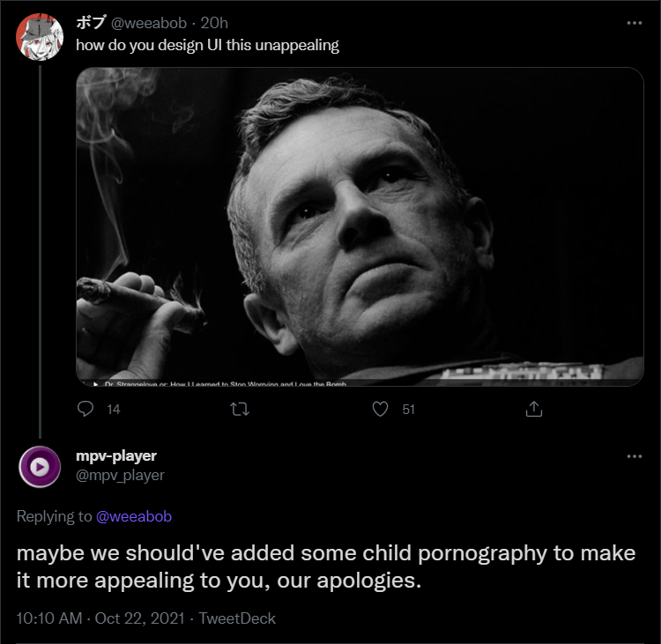The width and height of the screenshot is (661, 644).
Task: Open the mpv-player purple logo avatar
Action: tap(40, 467)
